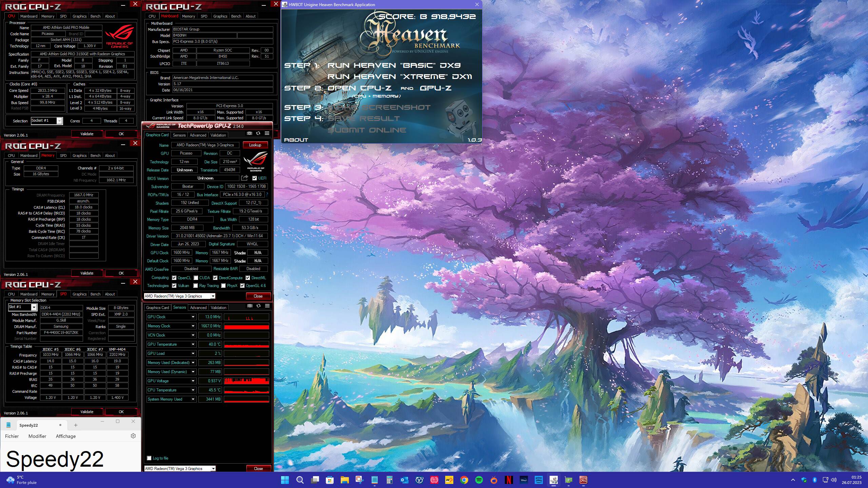Expand VCN Clock sensor dropdown
This screenshot has height=488, width=868.
coord(193,335)
